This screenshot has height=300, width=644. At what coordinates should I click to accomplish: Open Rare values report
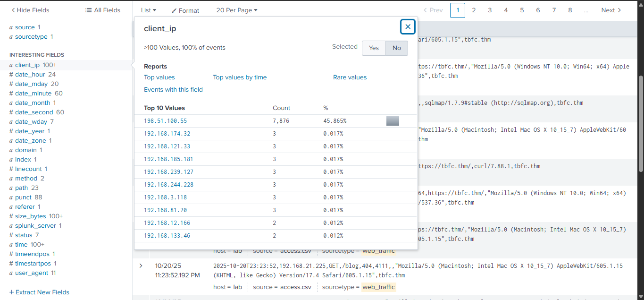[350, 77]
